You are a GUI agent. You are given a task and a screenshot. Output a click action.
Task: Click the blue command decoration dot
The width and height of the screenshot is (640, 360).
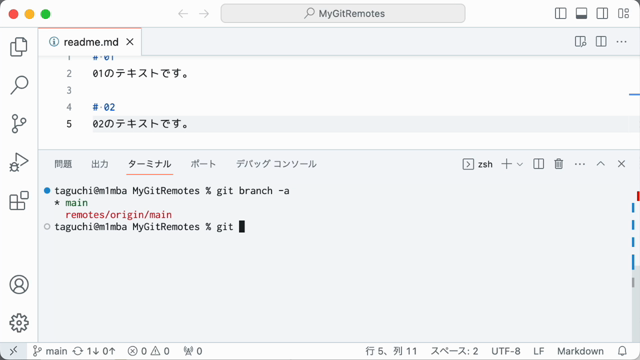point(47,191)
